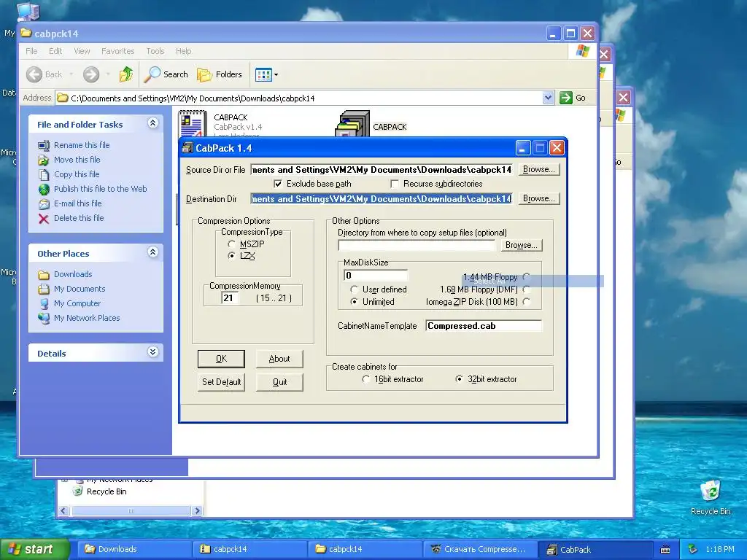Select User defined max disk size

pos(354,289)
